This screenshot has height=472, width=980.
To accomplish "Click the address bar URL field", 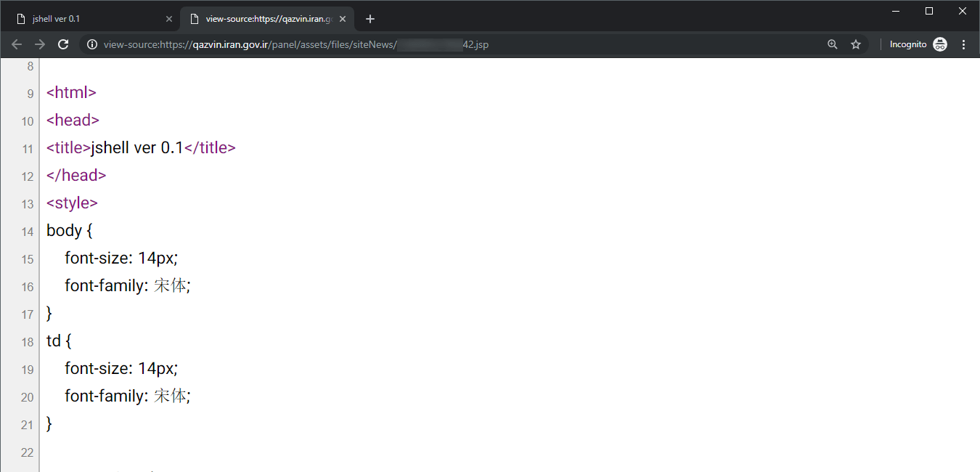I will pos(436,44).
